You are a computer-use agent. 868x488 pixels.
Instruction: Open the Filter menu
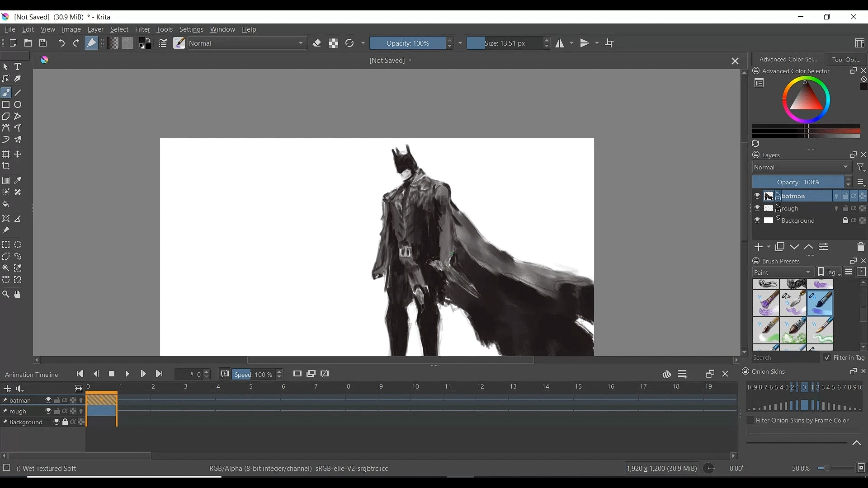tap(142, 30)
